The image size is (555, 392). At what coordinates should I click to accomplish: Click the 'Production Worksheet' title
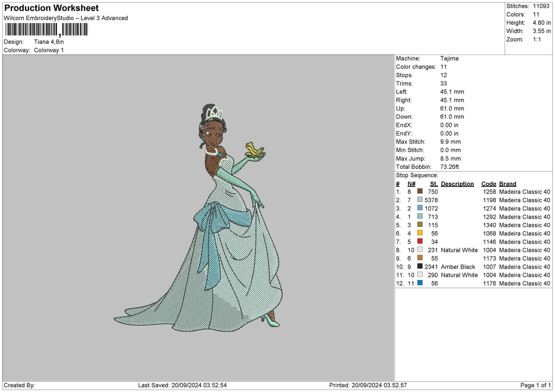click(51, 8)
